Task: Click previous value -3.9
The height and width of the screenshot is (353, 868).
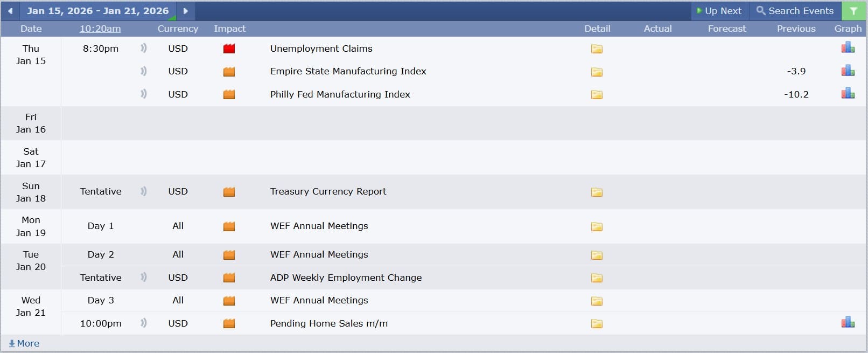Action: [796, 71]
